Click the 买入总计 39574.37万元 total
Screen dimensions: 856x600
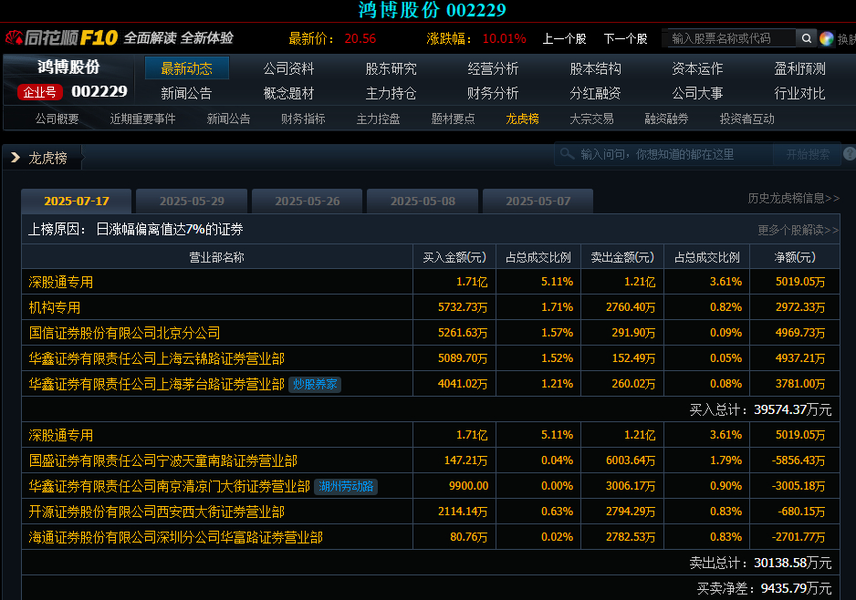tap(760, 409)
